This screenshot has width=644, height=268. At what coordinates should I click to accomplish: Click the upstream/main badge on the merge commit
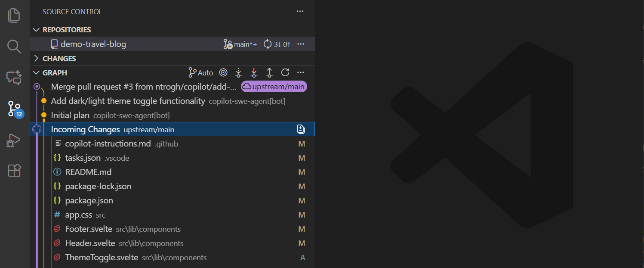coord(274,86)
